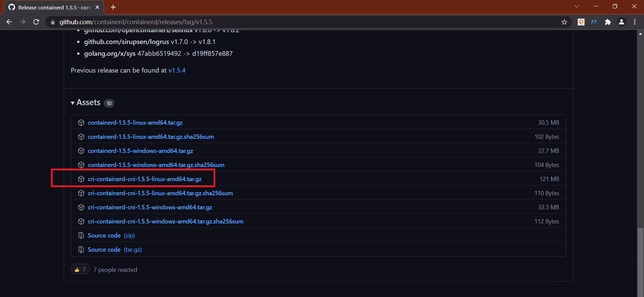Open the tab search dropdown arrow
The image size is (644, 297).
[x=577, y=6]
